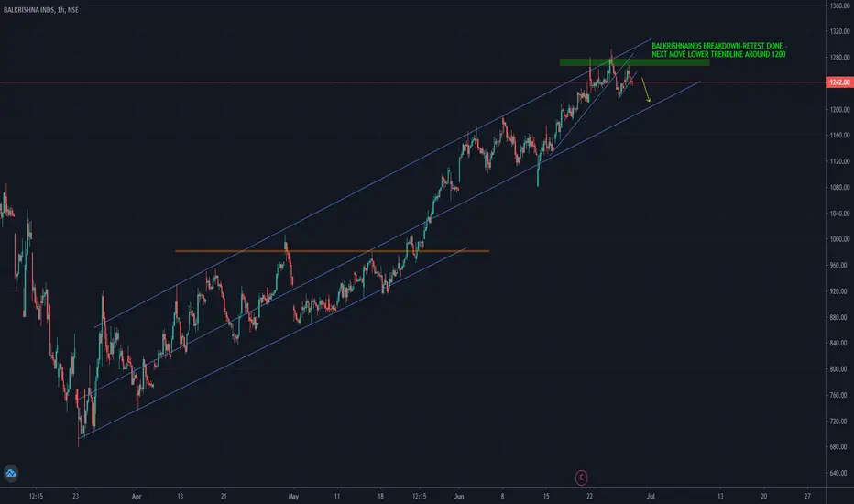854x504 pixels.
Task: Click the '15' date label on the time axis
Action: pyautogui.click(x=546, y=497)
